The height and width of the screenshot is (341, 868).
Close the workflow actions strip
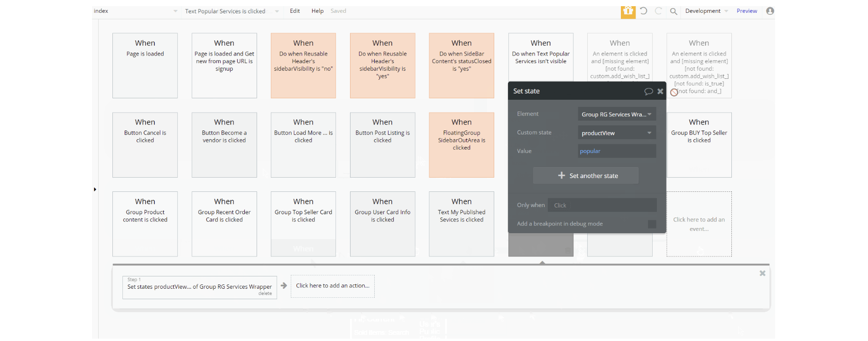[762, 273]
